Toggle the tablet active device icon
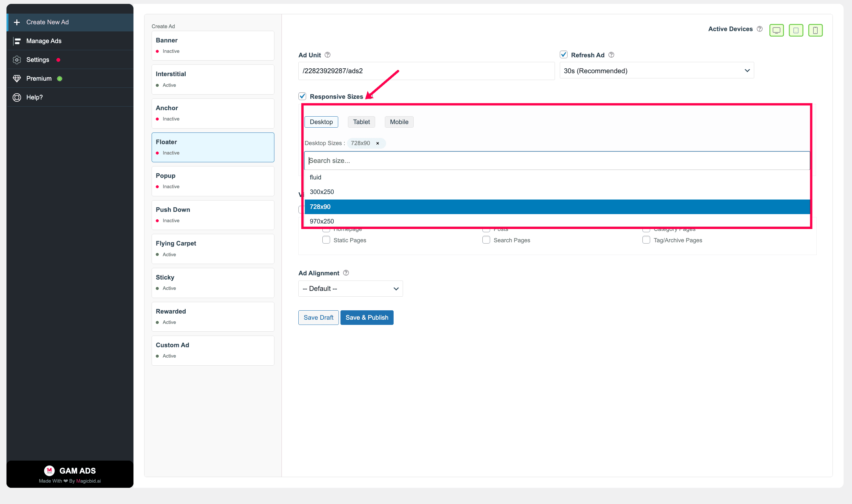The image size is (852, 504). pos(796,30)
